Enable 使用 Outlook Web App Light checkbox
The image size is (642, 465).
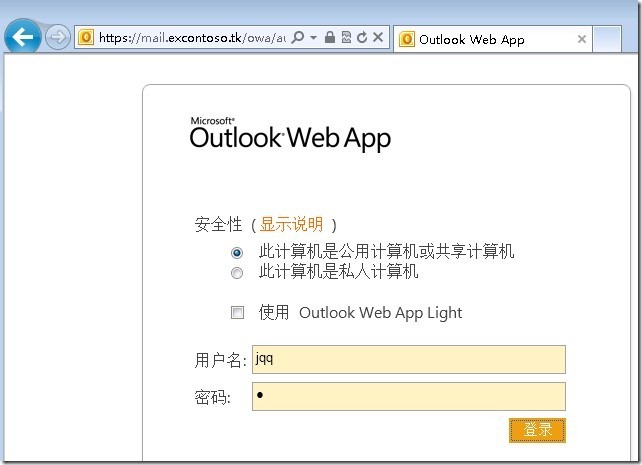[x=238, y=313]
